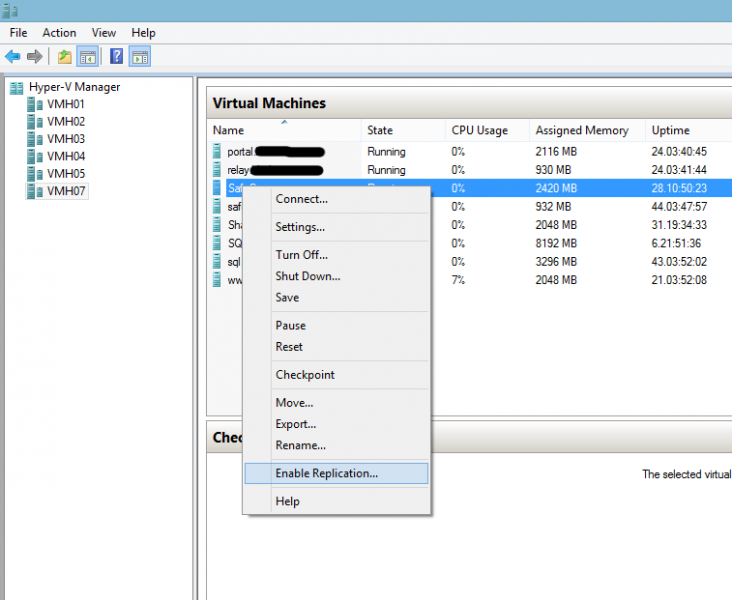Select Export in the context menu
The height and width of the screenshot is (600, 732).
pyautogui.click(x=295, y=424)
